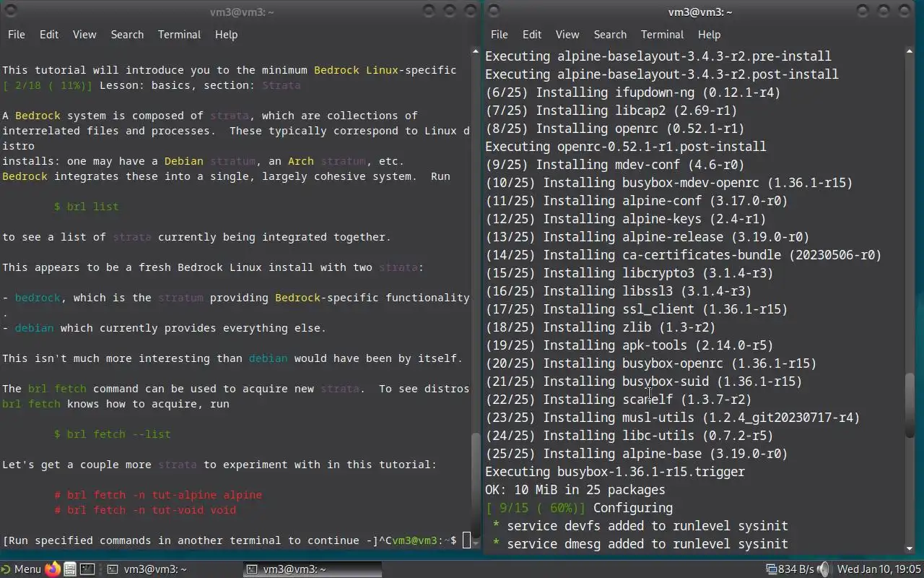Click the right terminal title bar text
The width and height of the screenshot is (924, 578).
(699, 12)
